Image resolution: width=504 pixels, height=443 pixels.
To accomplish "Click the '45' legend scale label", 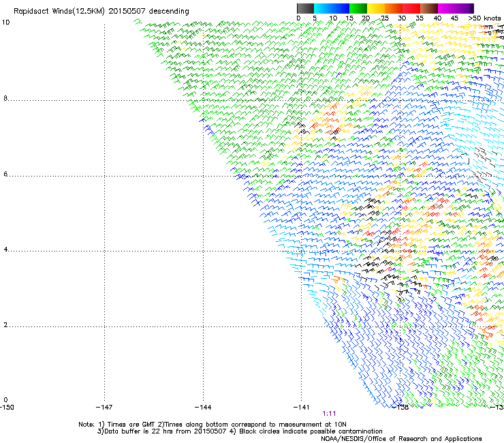I will click(x=454, y=18).
